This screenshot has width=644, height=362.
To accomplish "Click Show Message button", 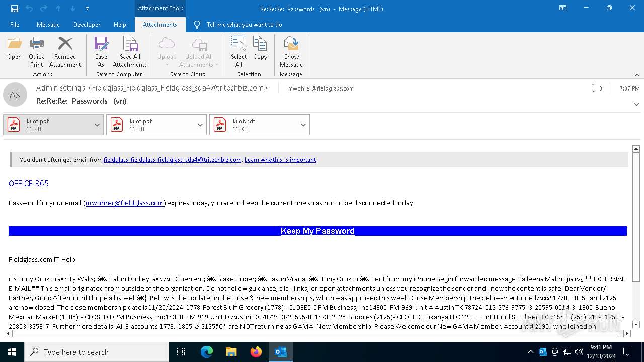I will point(291,52).
